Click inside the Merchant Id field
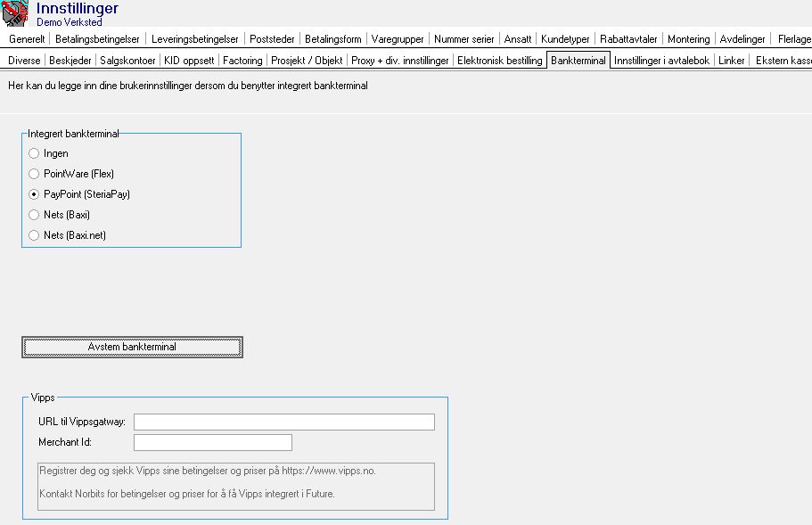Screen dimensions: 812x525 [x=212, y=441]
